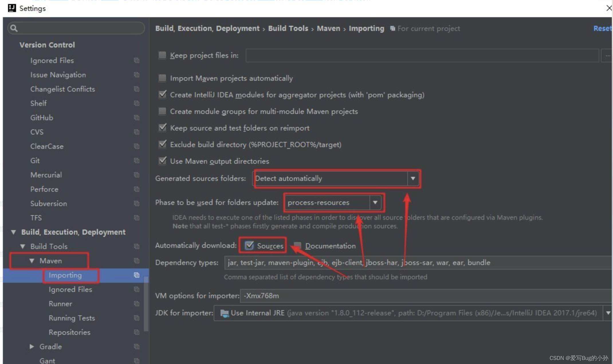Collapse Build, Execution, Deployment tree node

(x=13, y=232)
